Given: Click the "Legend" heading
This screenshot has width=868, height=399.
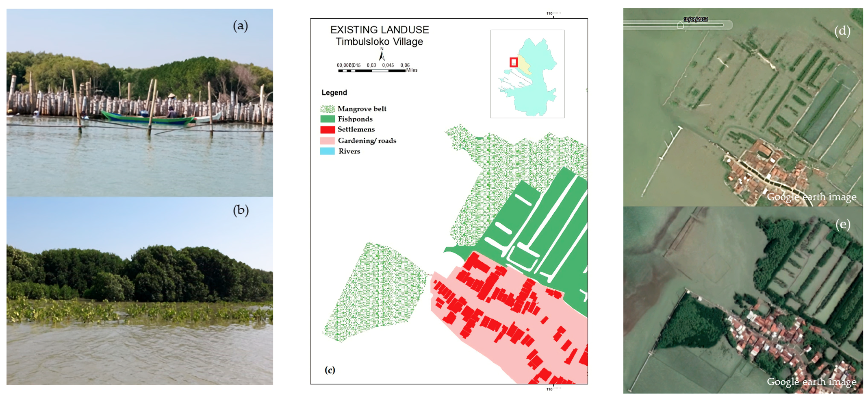Looking at the screenshot, I should 334,92.
